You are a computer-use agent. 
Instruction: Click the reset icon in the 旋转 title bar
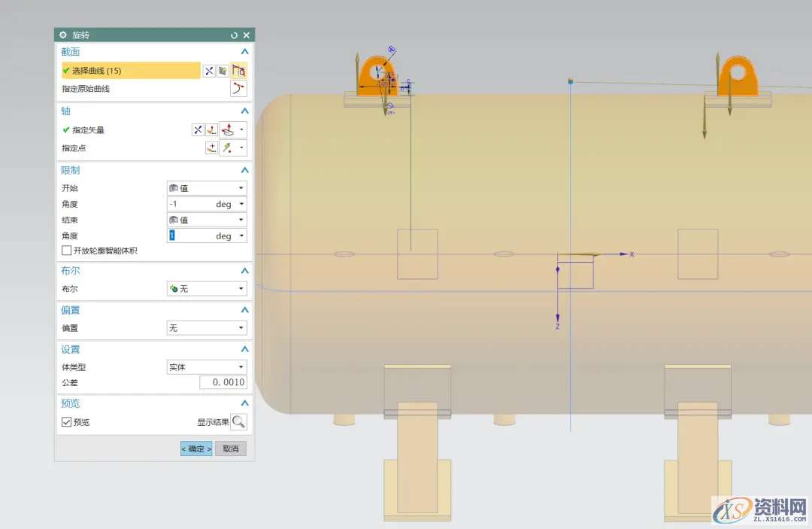234,35
